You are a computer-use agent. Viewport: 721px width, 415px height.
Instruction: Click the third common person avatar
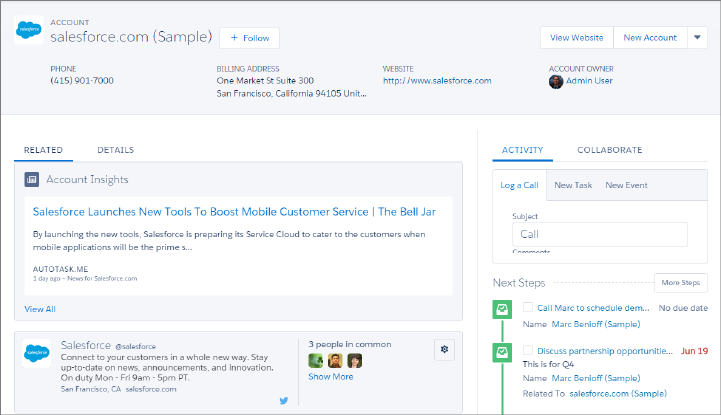[355, 360]
